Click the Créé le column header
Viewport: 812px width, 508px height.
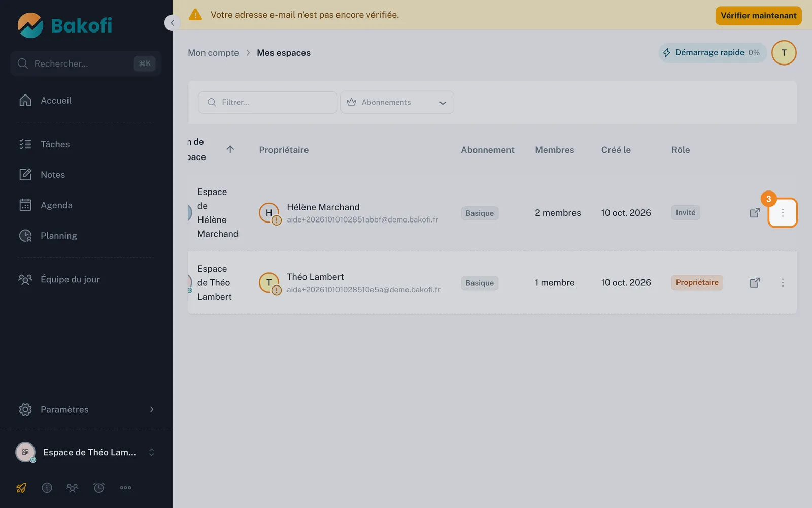coord(616,150)
